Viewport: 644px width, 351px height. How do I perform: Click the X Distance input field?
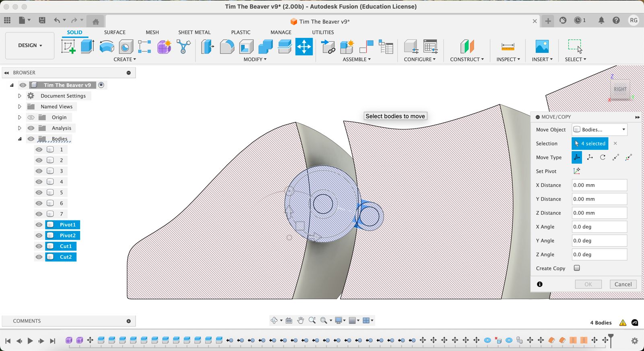coord(599,185)
